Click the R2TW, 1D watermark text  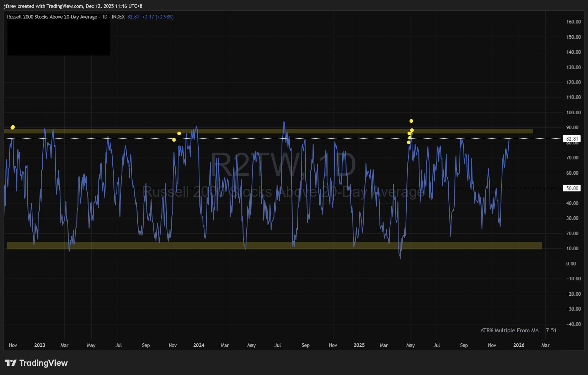click(x=283, y=165)
